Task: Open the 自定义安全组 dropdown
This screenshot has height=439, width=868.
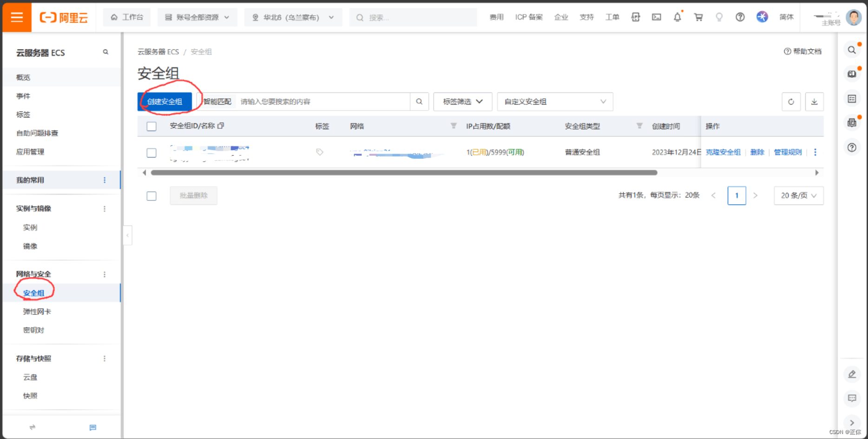Action: [x=555, y=102]
